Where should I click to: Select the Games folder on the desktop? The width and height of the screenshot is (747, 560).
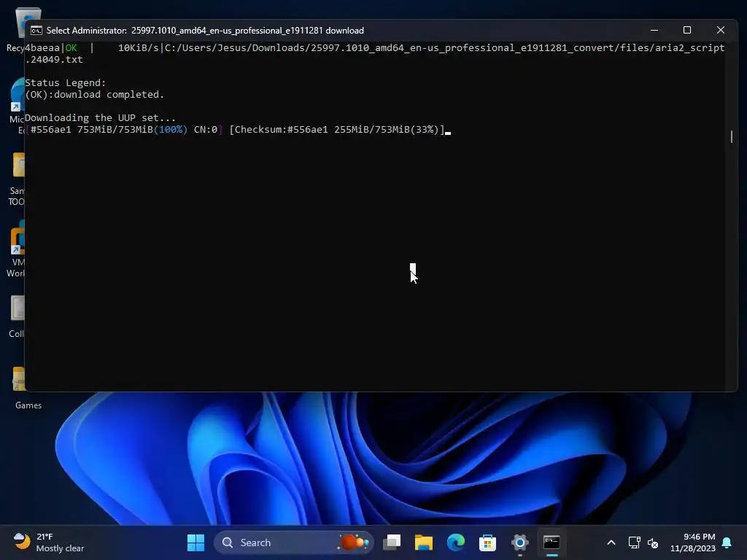pyautogui.click(x=28, y=388)
